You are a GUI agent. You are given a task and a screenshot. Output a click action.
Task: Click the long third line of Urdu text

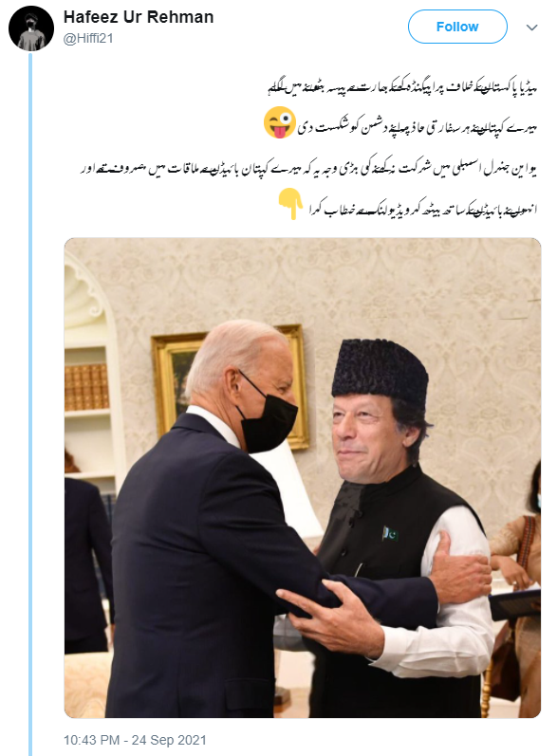(308, 169)
